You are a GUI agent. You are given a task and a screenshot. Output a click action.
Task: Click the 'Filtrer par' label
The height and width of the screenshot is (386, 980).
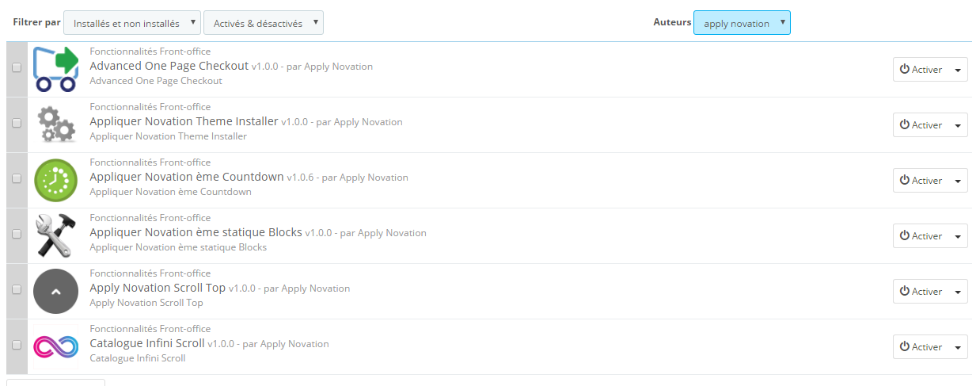[36, 22]
